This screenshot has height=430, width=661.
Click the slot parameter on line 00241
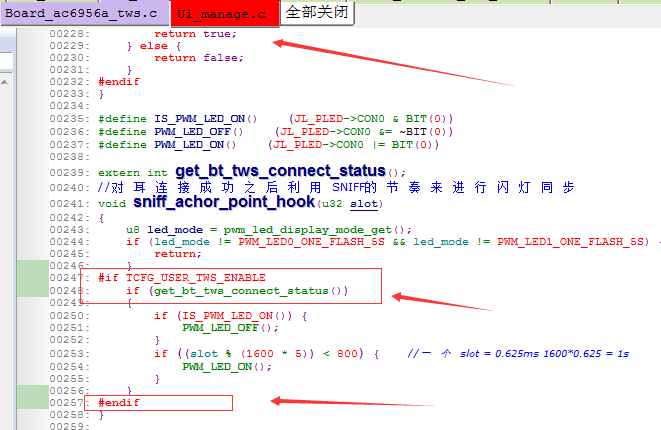[364, 204]
